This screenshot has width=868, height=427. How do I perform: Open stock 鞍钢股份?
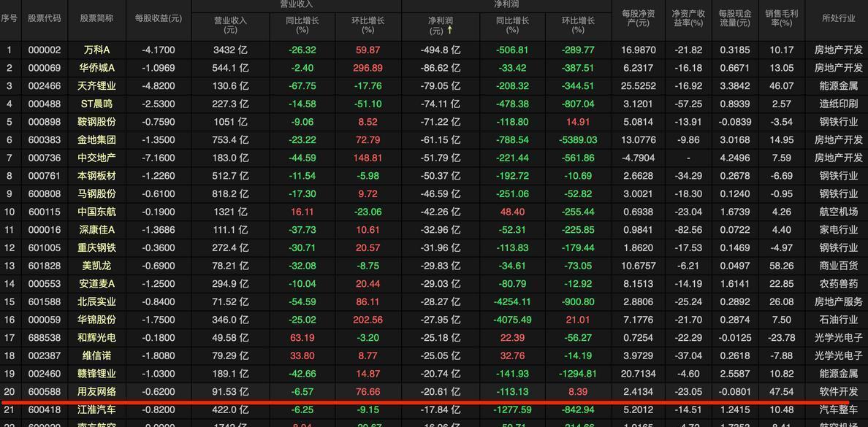tap(97, 122)
